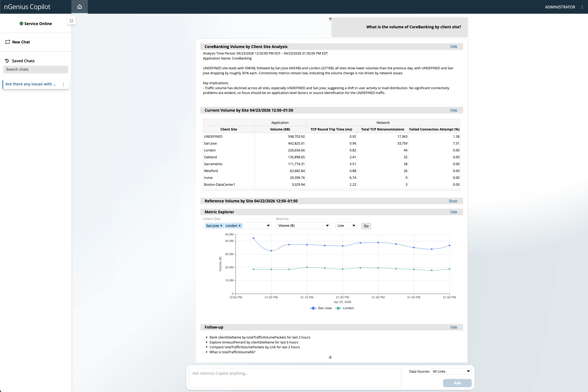Click the Saved Chats history icon

coord(7,61)
